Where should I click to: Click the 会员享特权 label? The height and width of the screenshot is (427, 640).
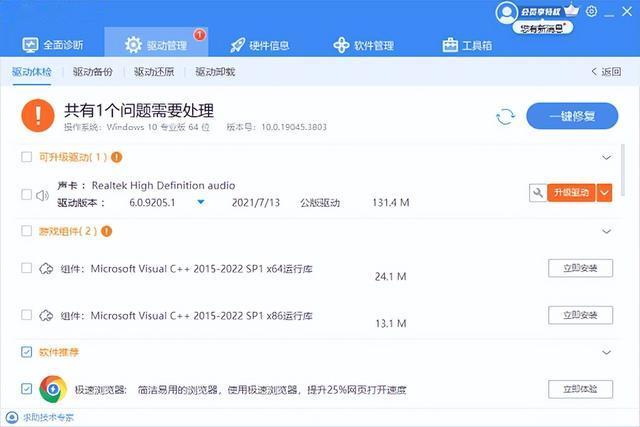[x=541, y=12]
